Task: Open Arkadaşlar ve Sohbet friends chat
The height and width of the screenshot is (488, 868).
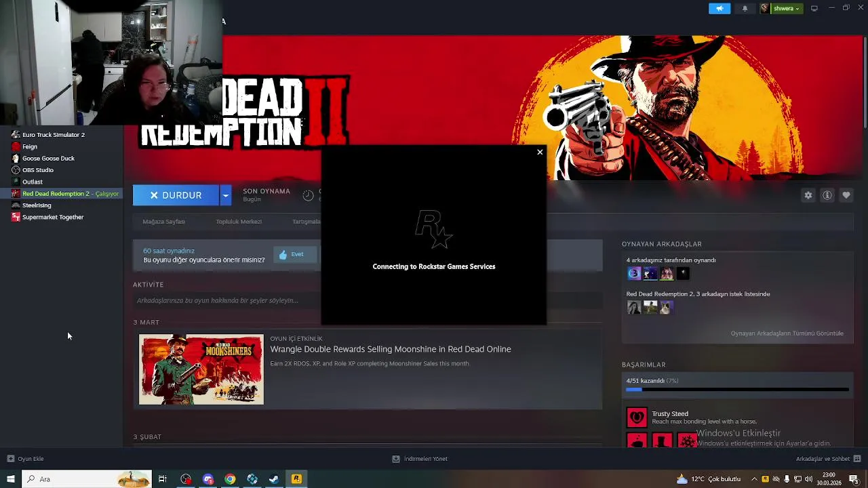Action: click(828, 459)
